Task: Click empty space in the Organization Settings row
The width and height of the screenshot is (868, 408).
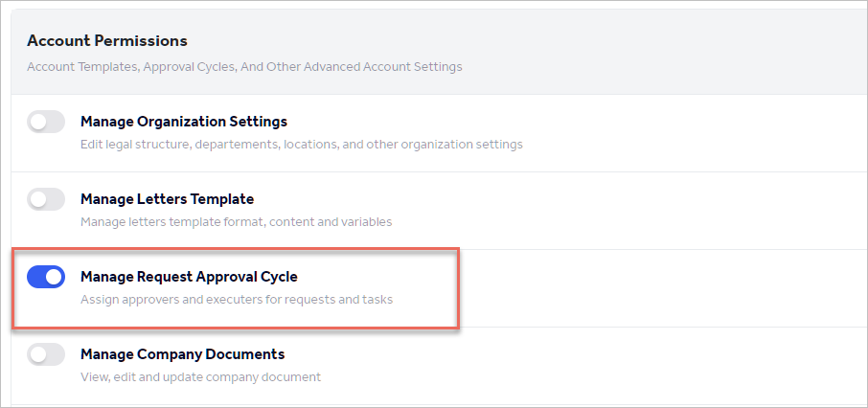Action: tap(690, 134)
